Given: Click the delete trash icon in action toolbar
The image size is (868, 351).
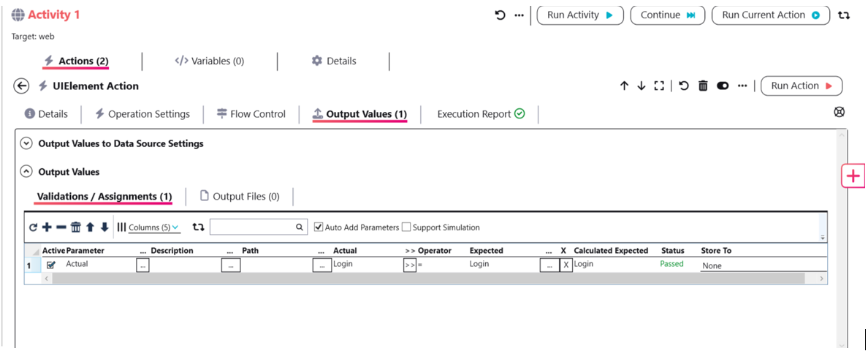Looking at the screenshot, I should (703, 86).
